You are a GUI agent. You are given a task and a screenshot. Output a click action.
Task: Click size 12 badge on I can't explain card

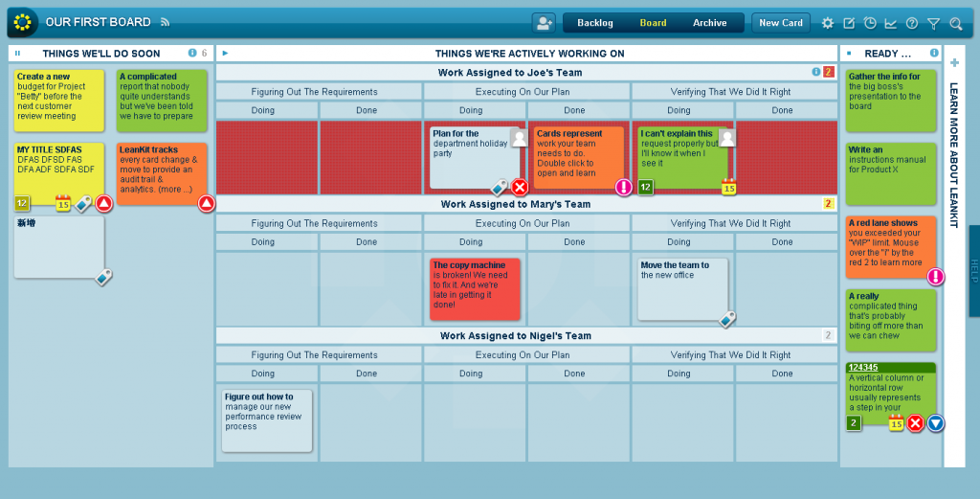(646, 187)
